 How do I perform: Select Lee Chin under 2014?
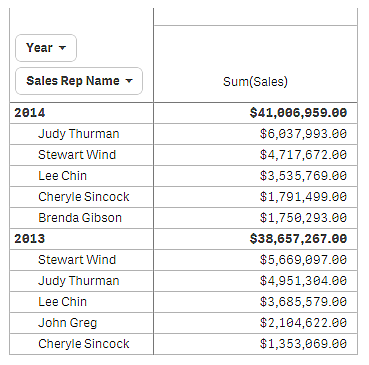click(63, 176)
